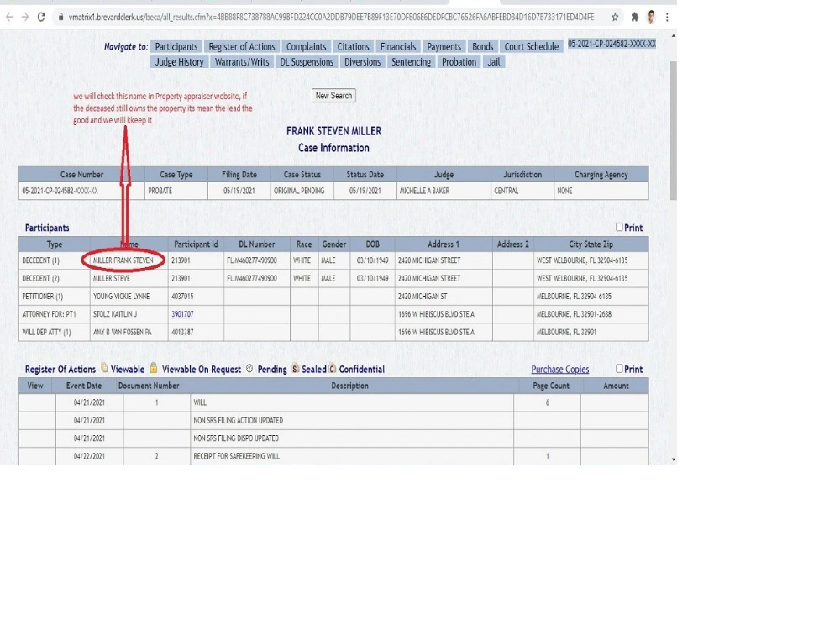This screenshot has width=840, height=630.
Task: Click the Filing Date column header
Action: click(239, 175)
